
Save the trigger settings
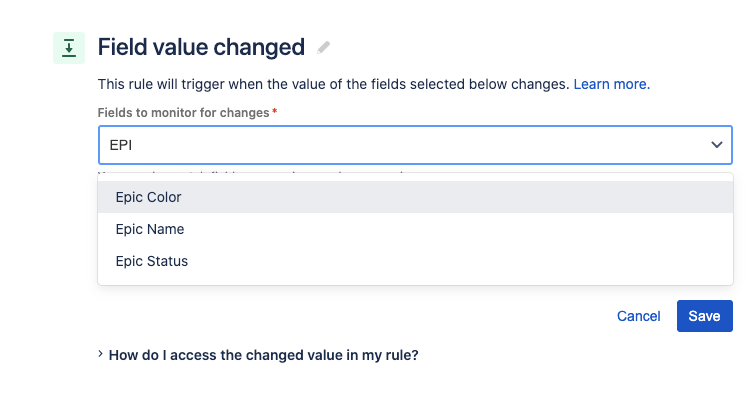pos(704,316)
